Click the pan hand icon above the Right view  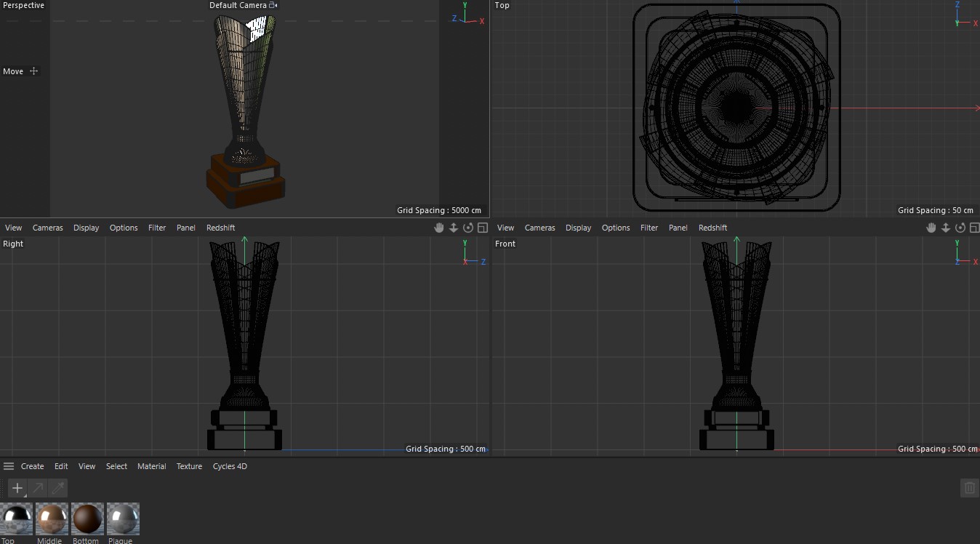point(439,228)
